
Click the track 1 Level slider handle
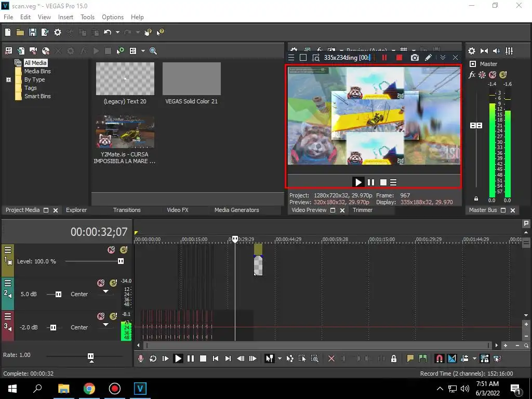coord(121,261)
